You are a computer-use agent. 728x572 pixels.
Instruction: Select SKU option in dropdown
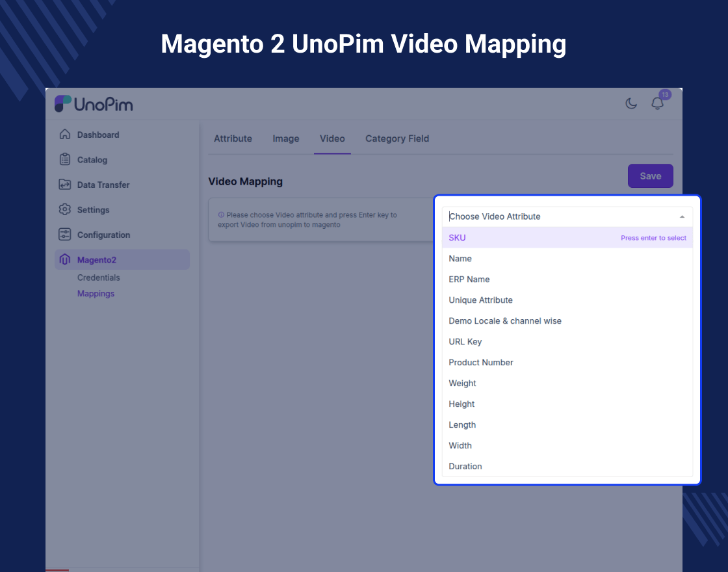tap(567, 238)
